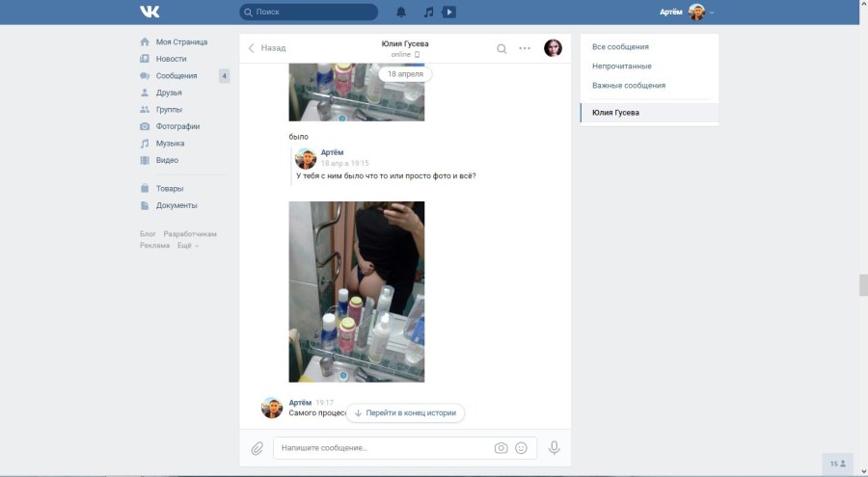
Task: Click the Назад back link
Action: coord(267,48)
